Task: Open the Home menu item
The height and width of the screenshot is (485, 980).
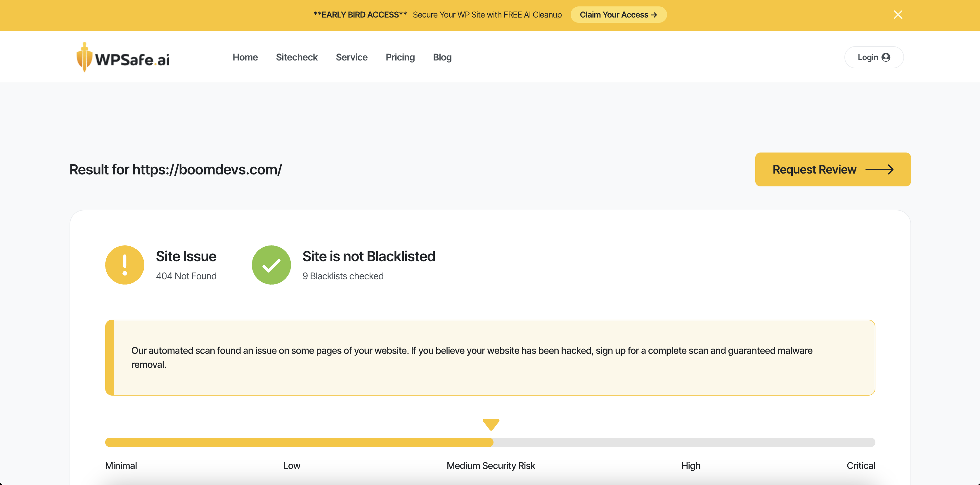Action: (245, 57)
